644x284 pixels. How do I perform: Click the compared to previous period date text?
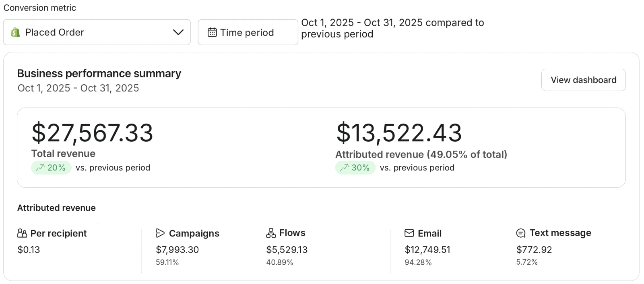point(392,28)
